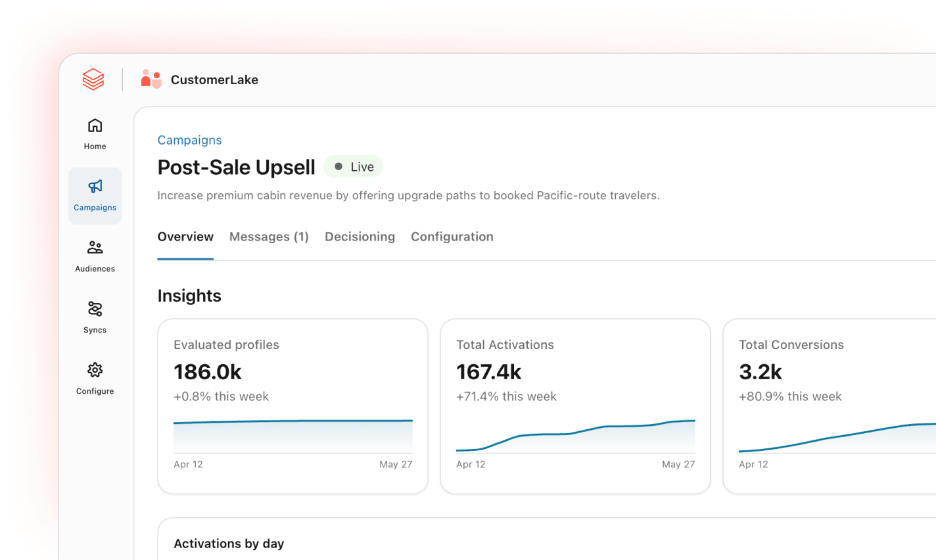936x560 pixels.
Task: Select the Campaigns megaphone sidebar icon
Action: (95, 186)
